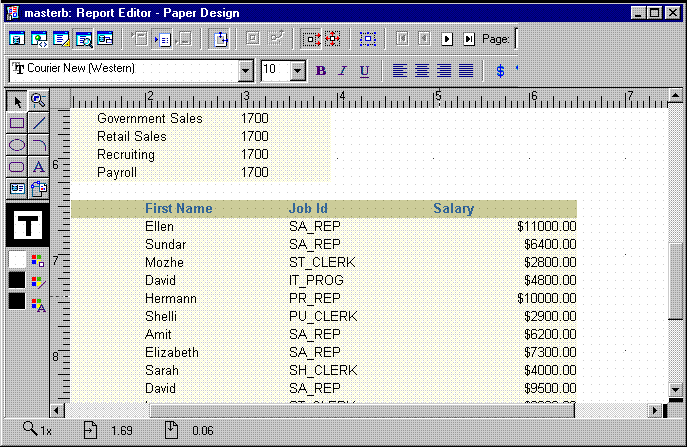Click the Job Id column header
This screenshot has width=687, height=447.
[308, 208]
